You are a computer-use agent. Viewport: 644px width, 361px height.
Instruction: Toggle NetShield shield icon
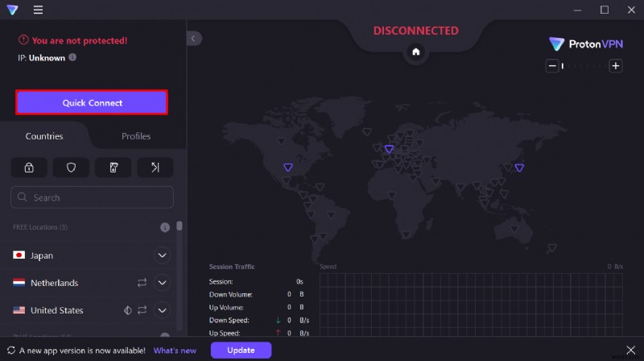pyautogui.click(x=71, y=168)
